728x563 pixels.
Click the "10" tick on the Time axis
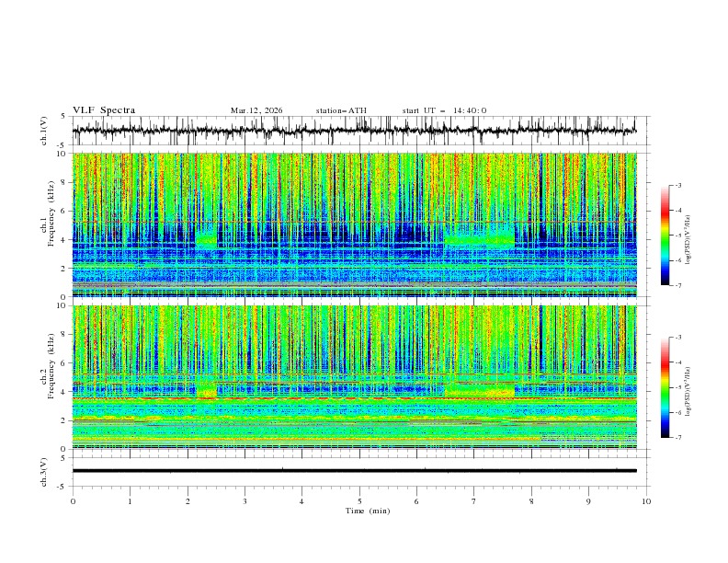coord(646,501)
